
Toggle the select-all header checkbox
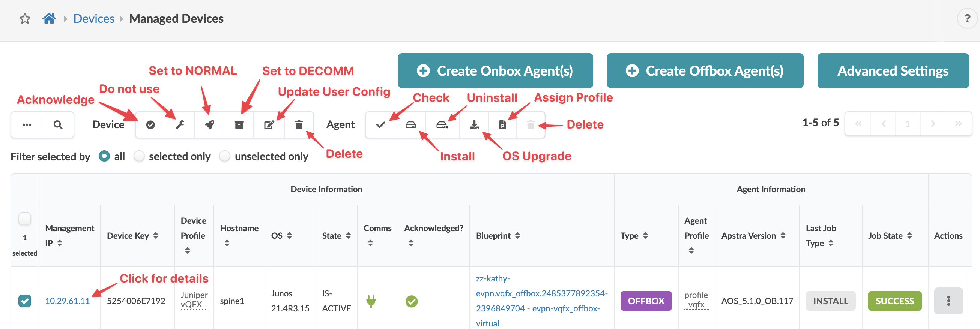(25, 219)
